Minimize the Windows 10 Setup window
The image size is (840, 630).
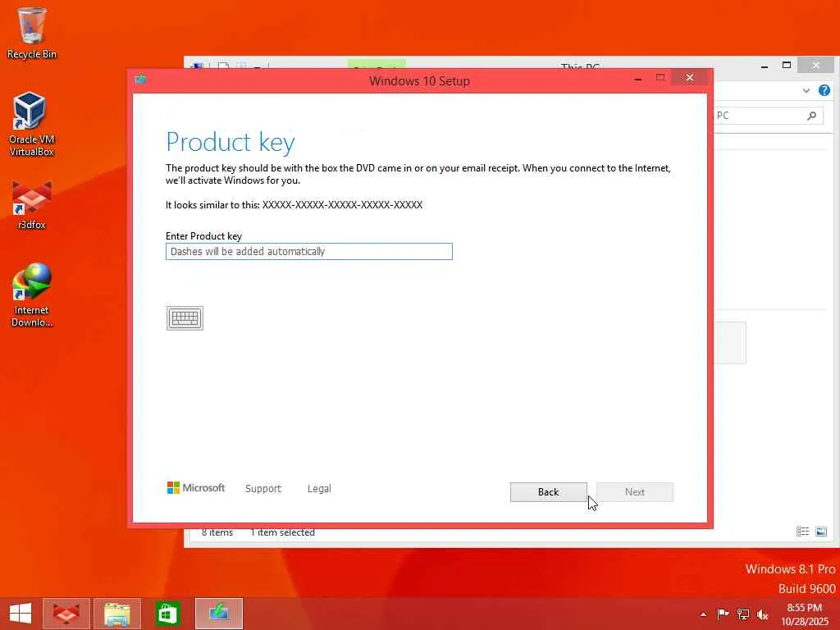637,80
